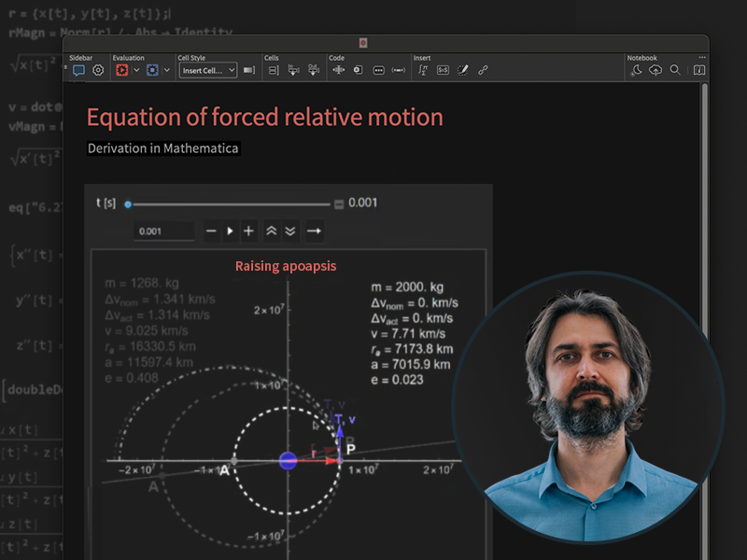The height and width of the screenshot is (560, 747).
Task: Open the drawing canvas insert icon
Action: 462,71
